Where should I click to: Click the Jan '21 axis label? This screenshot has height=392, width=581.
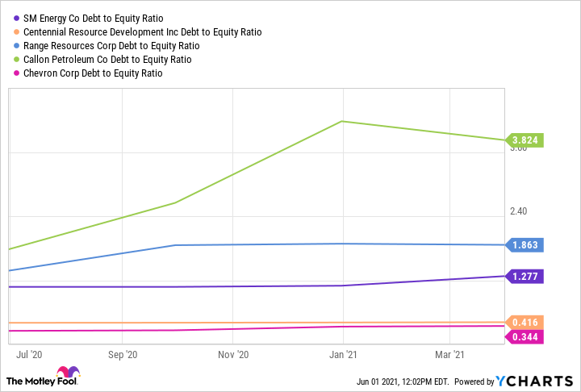344,354
